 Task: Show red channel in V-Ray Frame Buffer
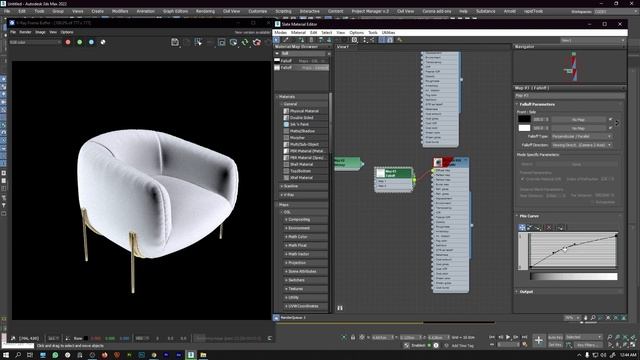pos(68,42)
